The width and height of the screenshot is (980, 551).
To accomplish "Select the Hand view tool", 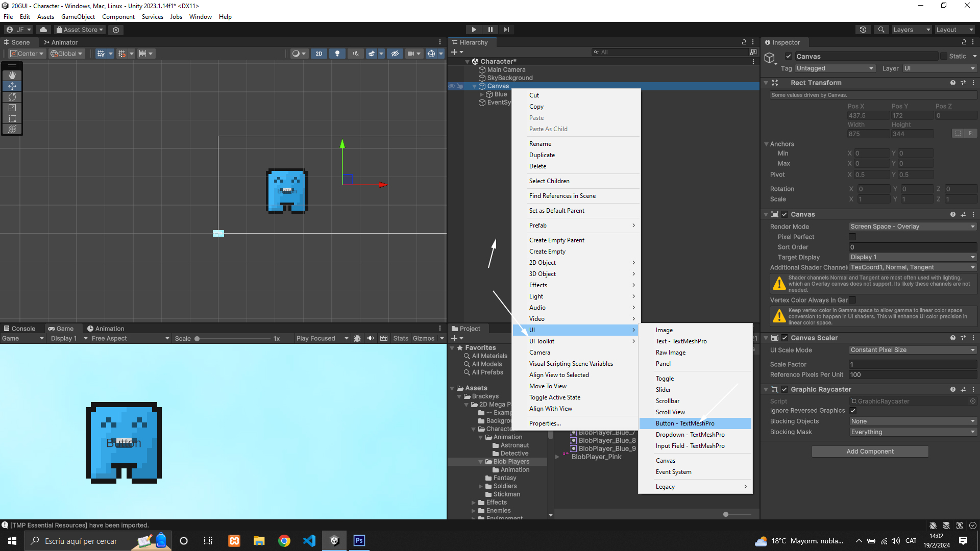I will click(x=12, y=76).
